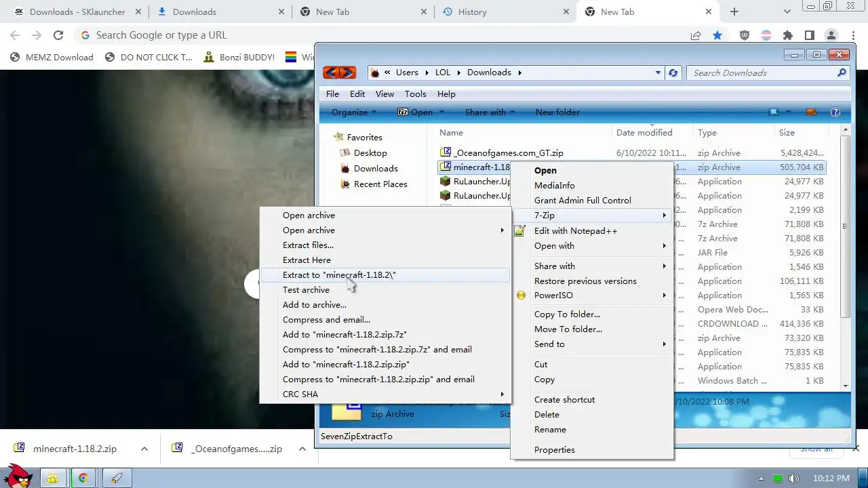
Task: Toggle the Chrome side panel icon
Action: tap(809, 35)
